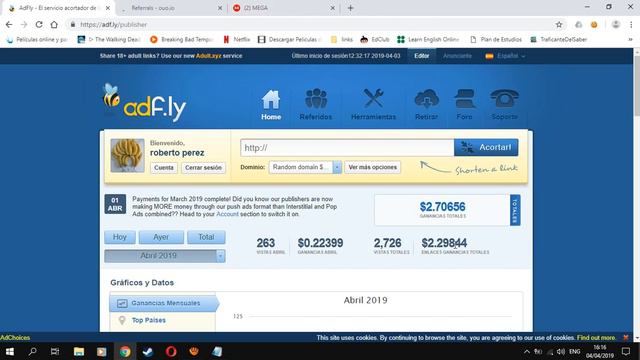
Task: Select the Editor mode tab
Action: click(422, 56)
